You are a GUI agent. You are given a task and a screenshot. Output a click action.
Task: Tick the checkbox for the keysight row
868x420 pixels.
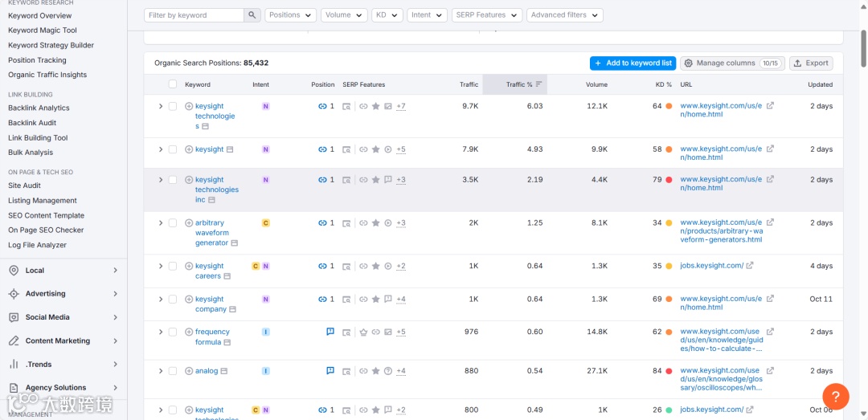[x=173, y=149]
